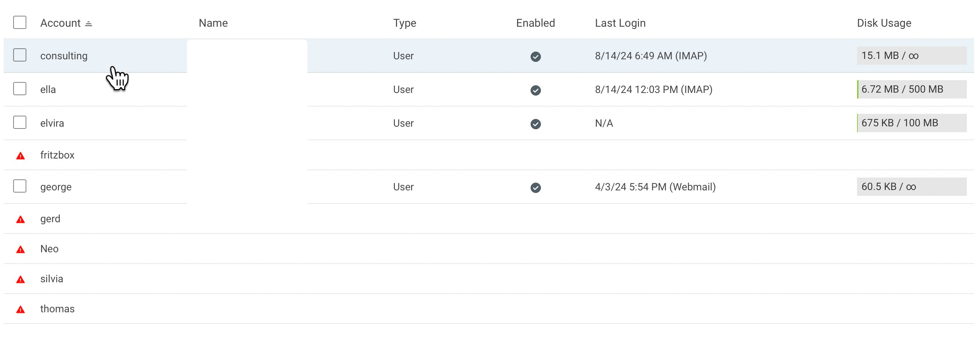Click the enabled checkmark icon for ella
The height and width of the screenshot is (339, 980).
[535, 90]
